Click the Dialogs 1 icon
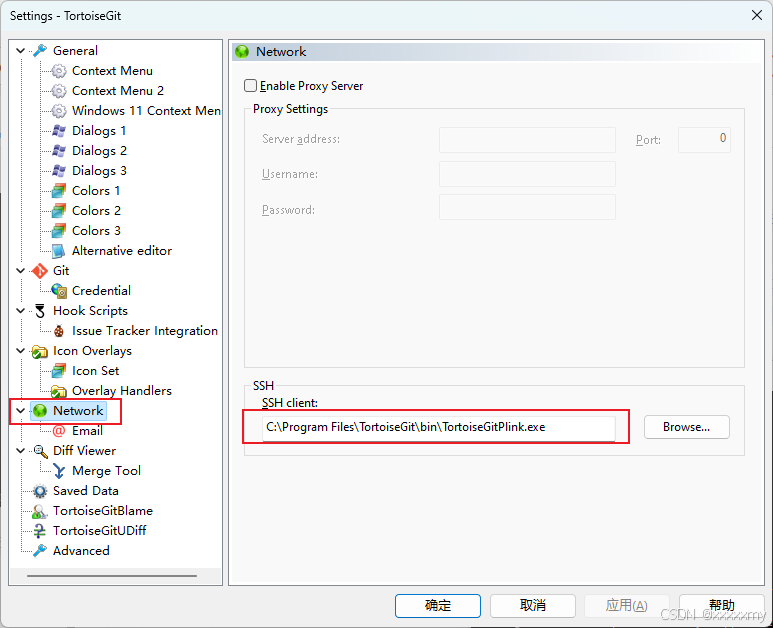This screenshot has height=628, width=773. point(59,131)
